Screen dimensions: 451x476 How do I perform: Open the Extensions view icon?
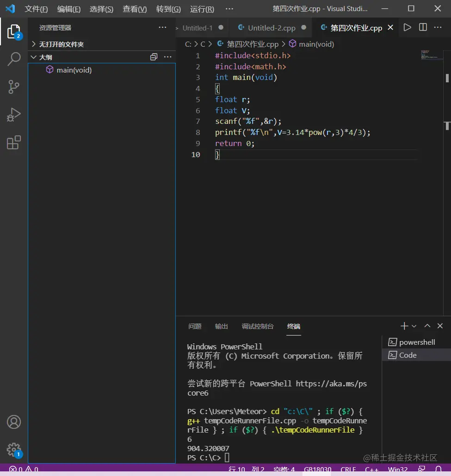(x=14, y=142)
